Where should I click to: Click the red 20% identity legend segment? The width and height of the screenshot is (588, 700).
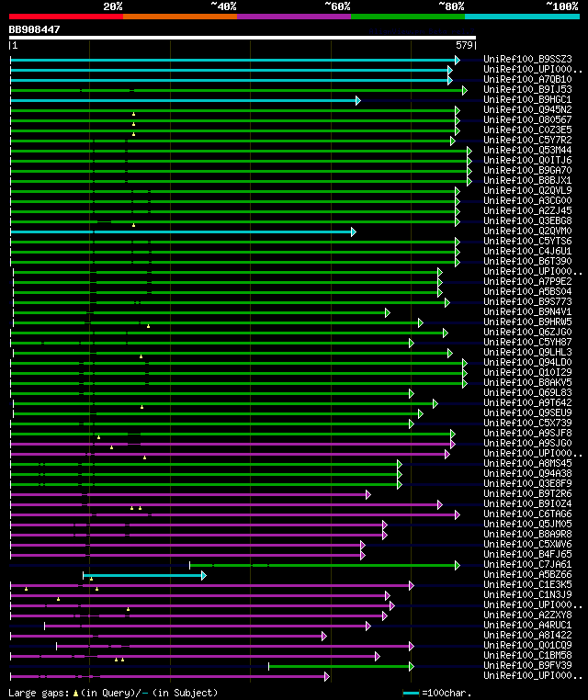[66, 17]
